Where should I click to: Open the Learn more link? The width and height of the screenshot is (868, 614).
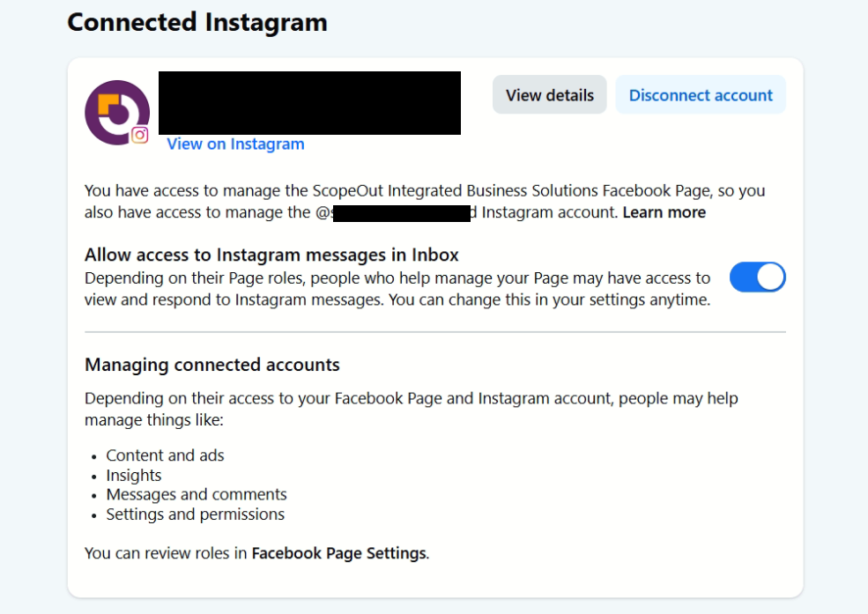tap(664, 212)
